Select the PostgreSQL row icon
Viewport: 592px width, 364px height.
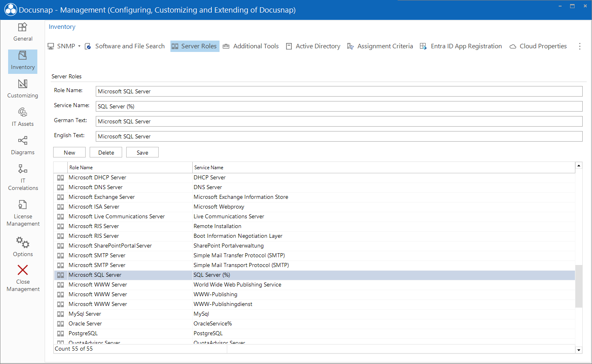(x=60, y=334)
